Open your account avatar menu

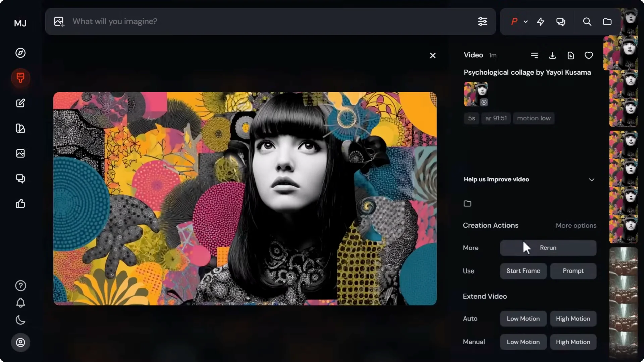[21, 342]
